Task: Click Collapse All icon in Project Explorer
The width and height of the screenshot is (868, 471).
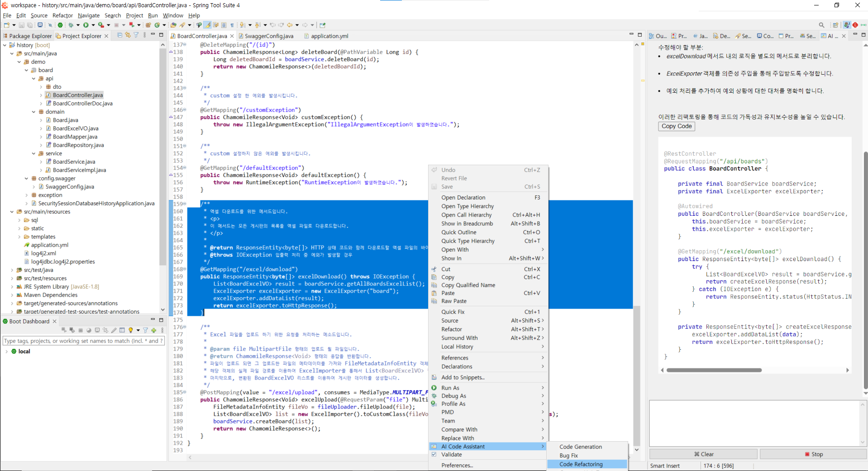Action: click(x=119, y=35)
